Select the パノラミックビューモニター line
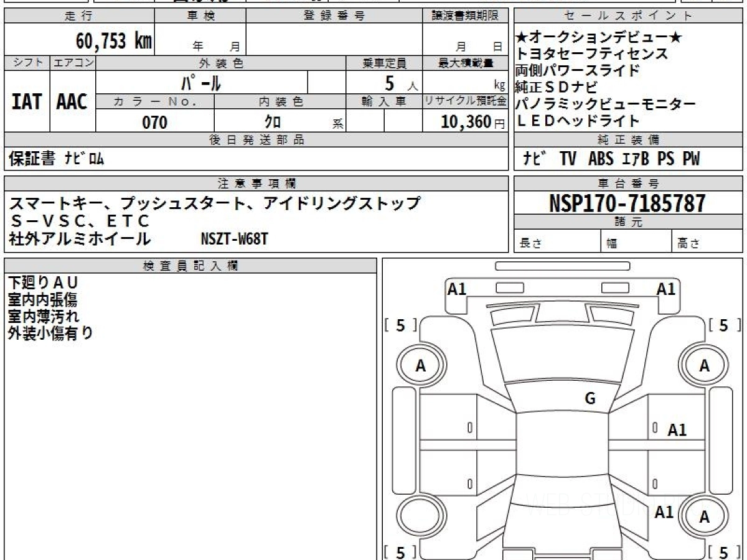This screenshot has height=560, width=747. click(x=605, y=104)
